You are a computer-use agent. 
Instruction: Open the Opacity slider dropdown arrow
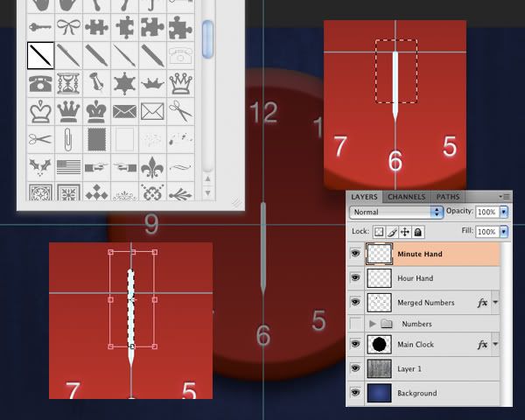[x=504, y=212]
